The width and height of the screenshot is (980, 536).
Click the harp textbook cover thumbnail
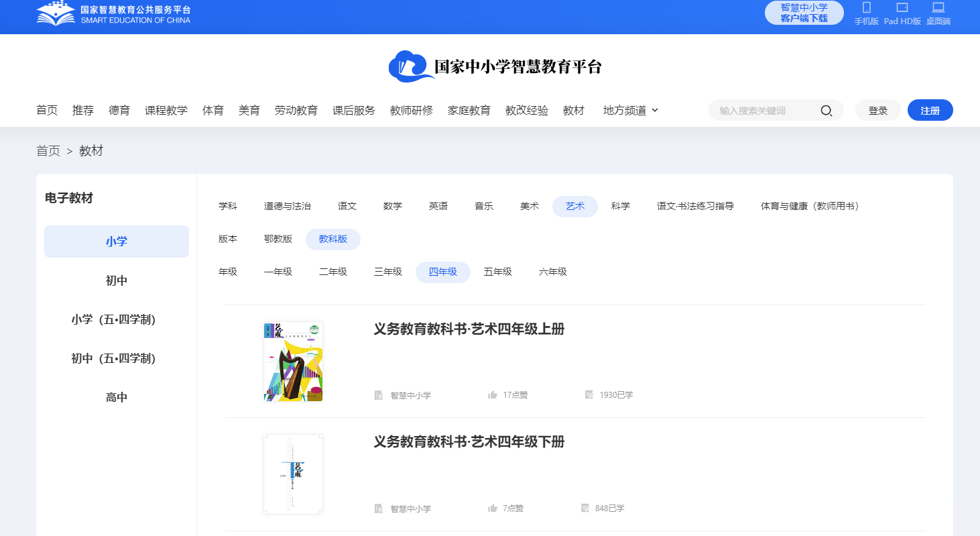coord(293,361)
